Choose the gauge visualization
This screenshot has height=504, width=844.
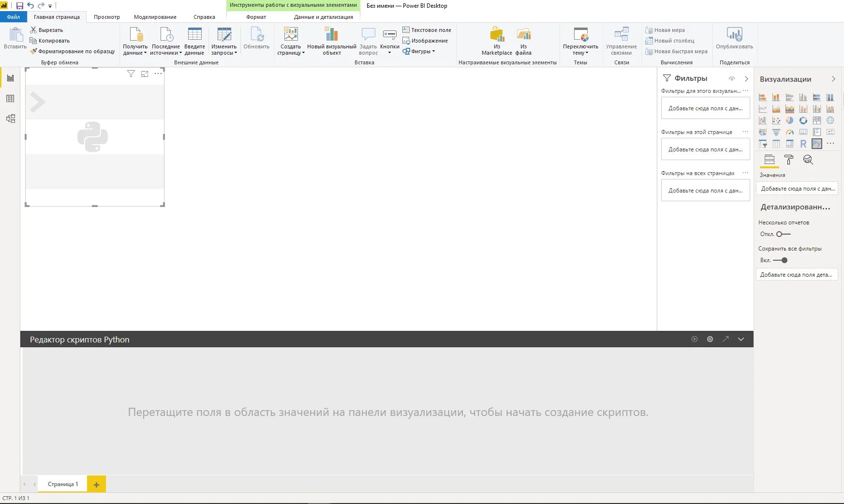(790, 132)
